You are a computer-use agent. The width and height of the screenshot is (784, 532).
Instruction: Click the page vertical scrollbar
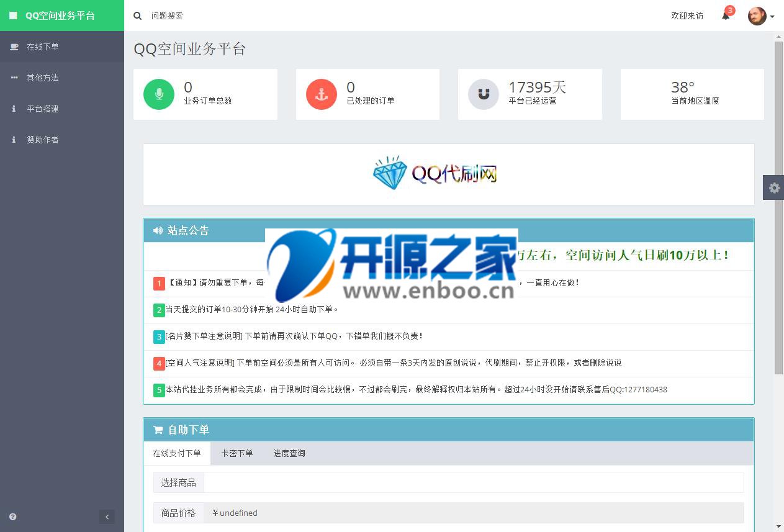[779, 208]
